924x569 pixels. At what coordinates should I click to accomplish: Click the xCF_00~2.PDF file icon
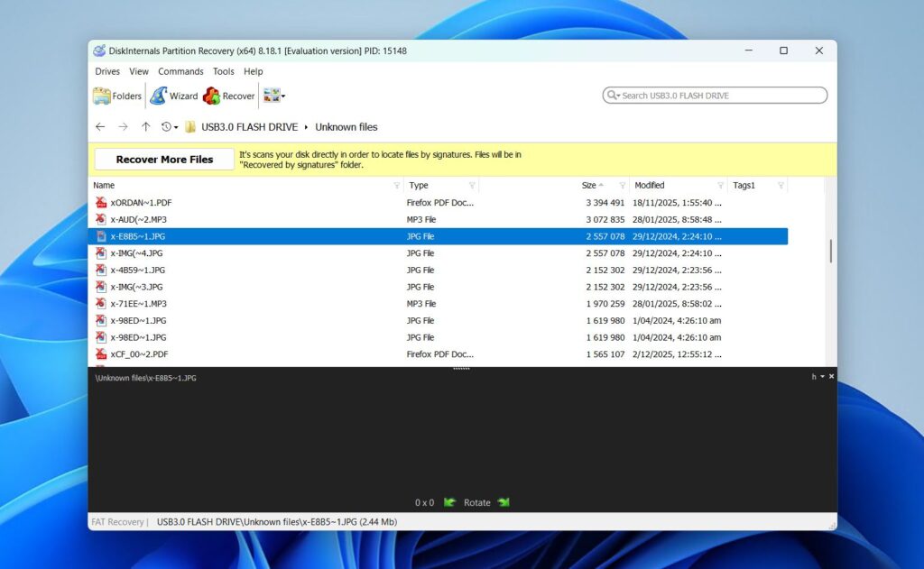click(x=101, y=354)
